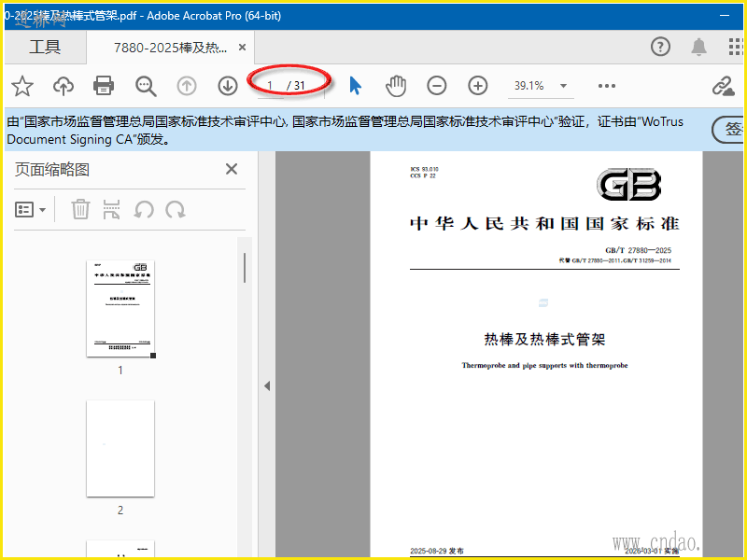The width and height of the screenshot is (747, 560).
Task: Zoom out with the minus button
Action: coord(436,86)
